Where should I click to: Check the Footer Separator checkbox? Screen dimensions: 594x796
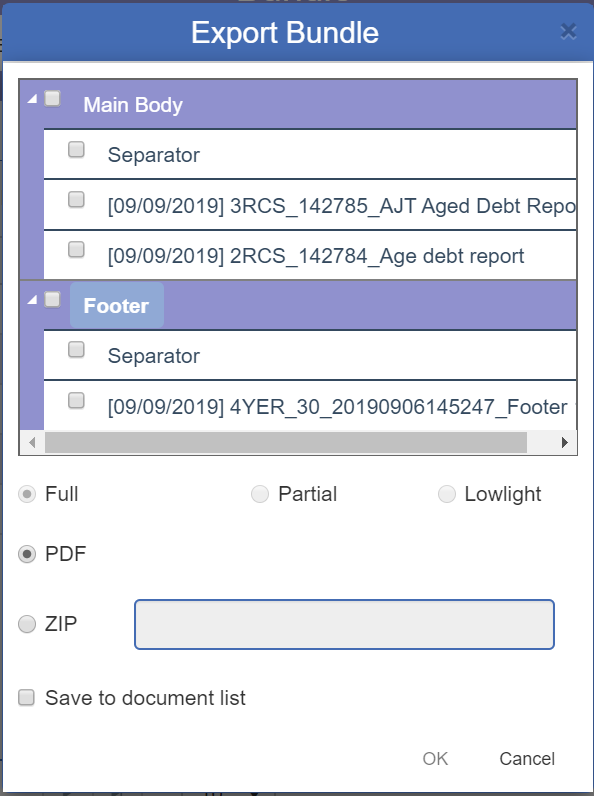point(76,349)
